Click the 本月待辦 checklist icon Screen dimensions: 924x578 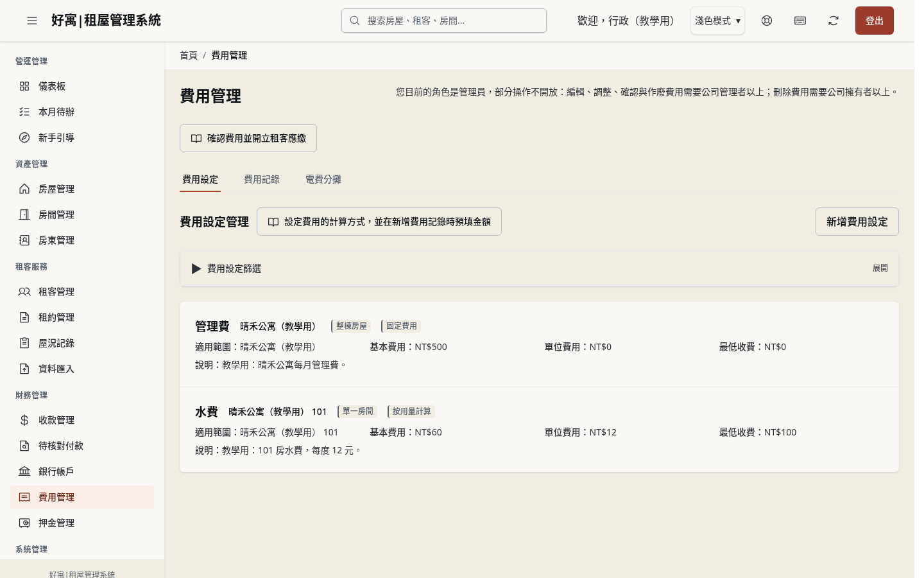click(x=24, y=112)
